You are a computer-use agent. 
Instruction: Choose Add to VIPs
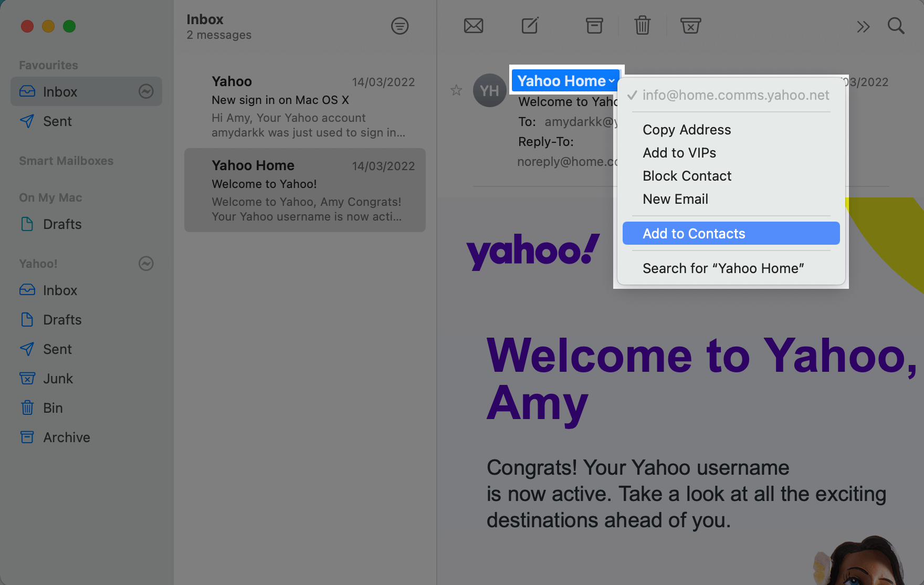coord(731,153)
